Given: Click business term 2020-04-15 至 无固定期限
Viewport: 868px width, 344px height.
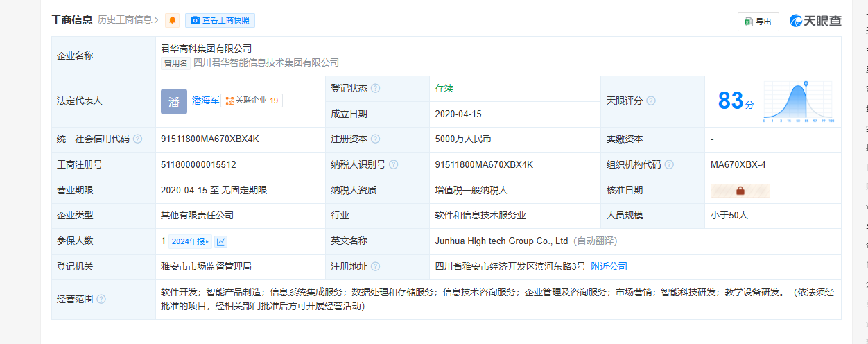Looking at the screenshot, I should [214, 190].
